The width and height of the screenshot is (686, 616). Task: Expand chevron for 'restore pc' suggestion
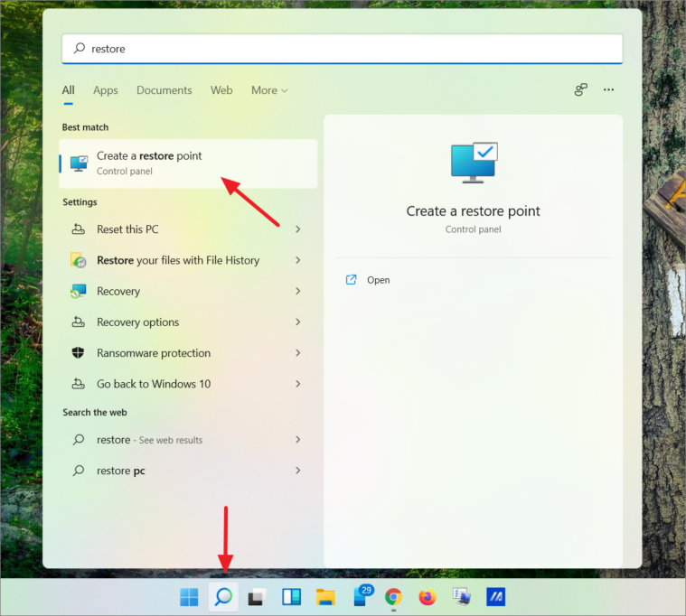[298, 471]
